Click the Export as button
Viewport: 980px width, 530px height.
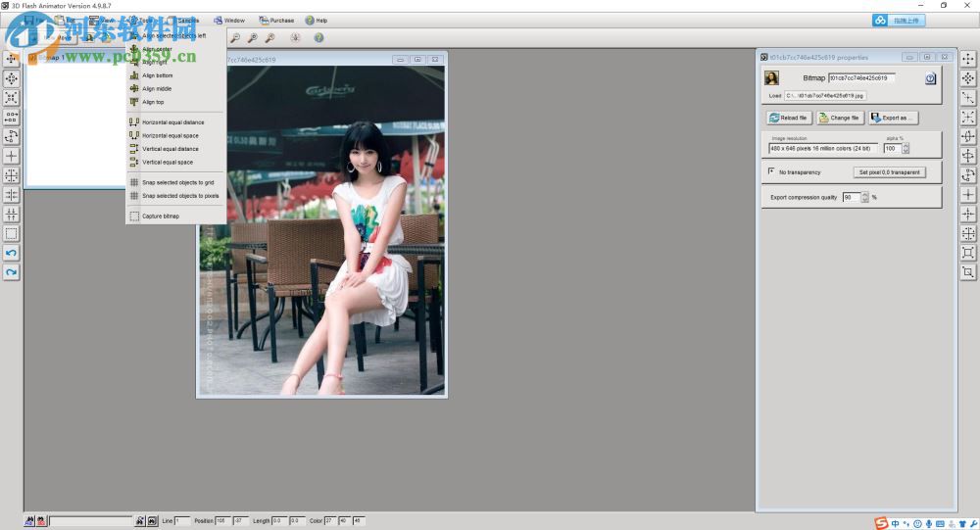[x=893, y=118]
